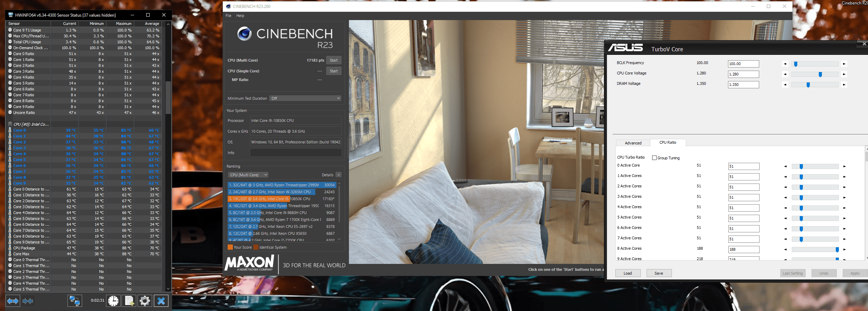The image size is (868, 311).
Task: Click chip icon beside CPU [#0]: Intel Co...
Action: point(10,124)
